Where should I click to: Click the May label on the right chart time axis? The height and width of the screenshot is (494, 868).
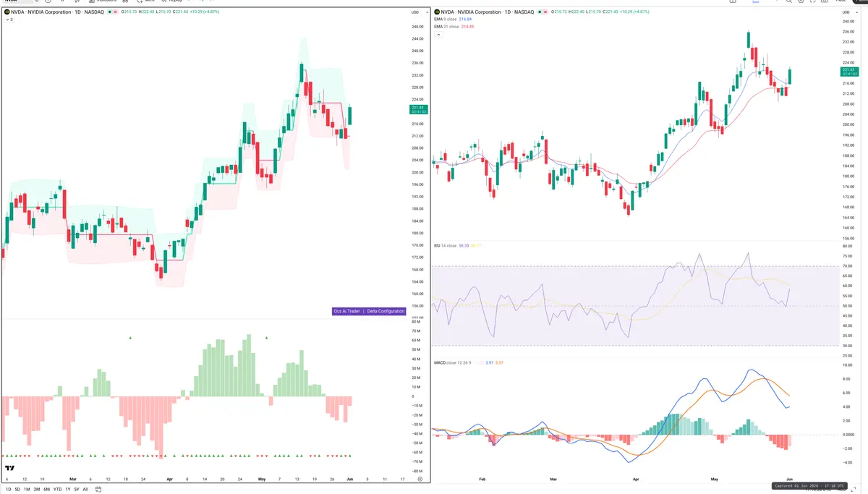(x=715, y=479)
